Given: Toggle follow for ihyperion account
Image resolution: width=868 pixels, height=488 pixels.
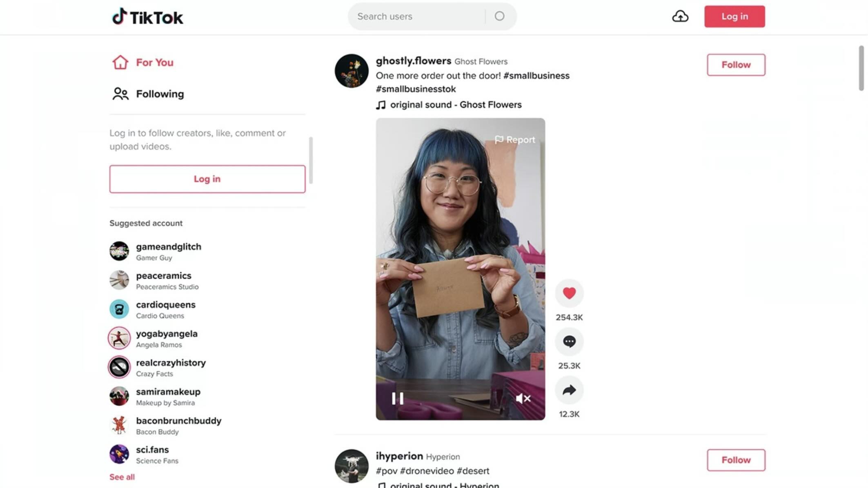Looking at the screenshot, I should (736, 459).
